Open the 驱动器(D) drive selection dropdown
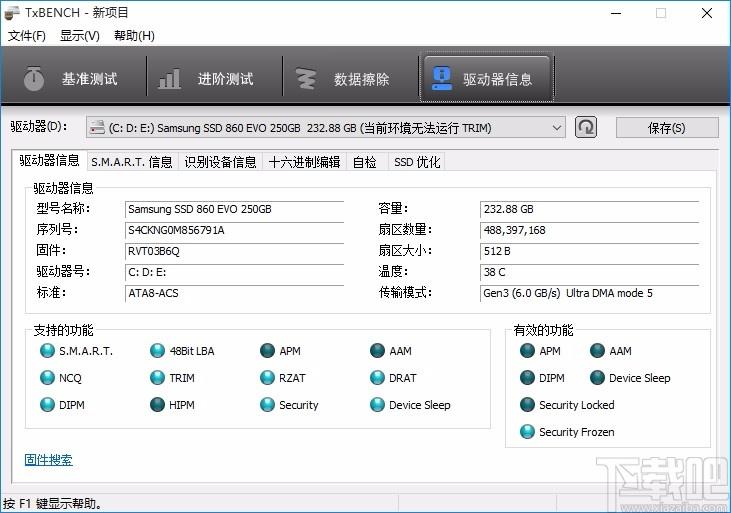The width and height of the screenshot is (731, 513). click(325, 127)
